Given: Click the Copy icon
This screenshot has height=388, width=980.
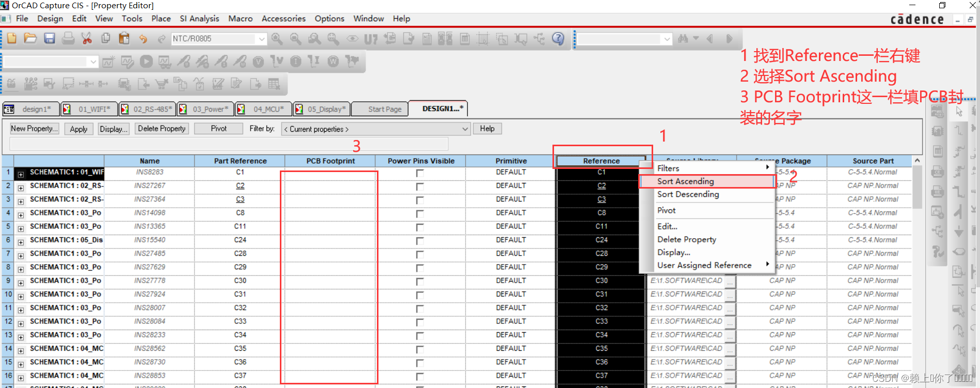Looking at the screenshot, I should (106, 39).
